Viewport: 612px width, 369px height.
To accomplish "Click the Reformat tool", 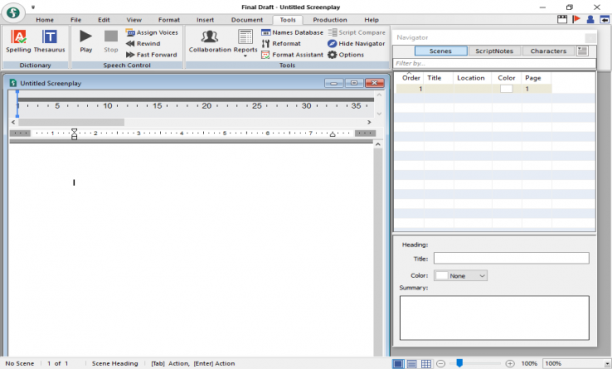I will pyautogui.click(x=281, y=44).
